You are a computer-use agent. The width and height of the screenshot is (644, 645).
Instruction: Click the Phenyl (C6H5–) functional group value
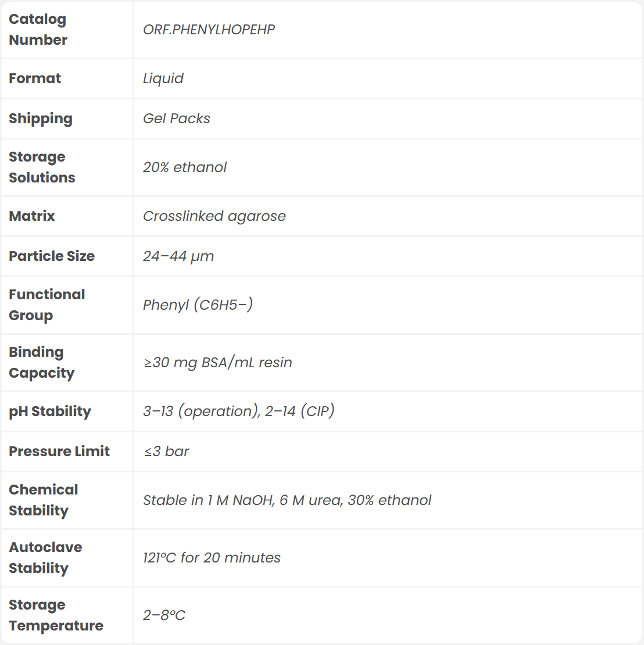(198, 305)
